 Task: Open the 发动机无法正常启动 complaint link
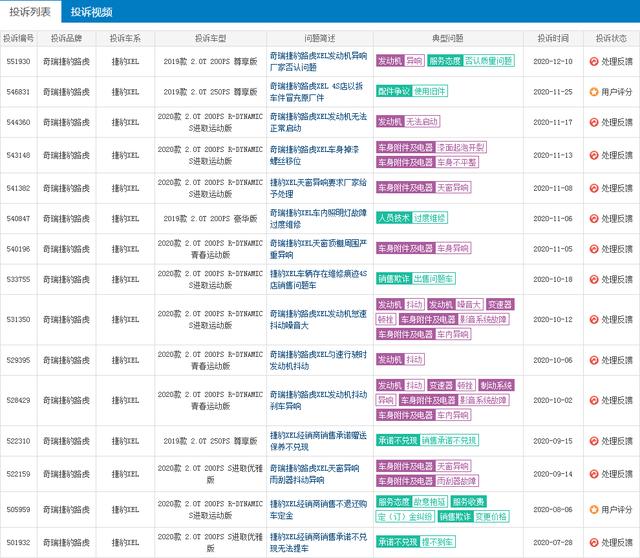(318, 122)
